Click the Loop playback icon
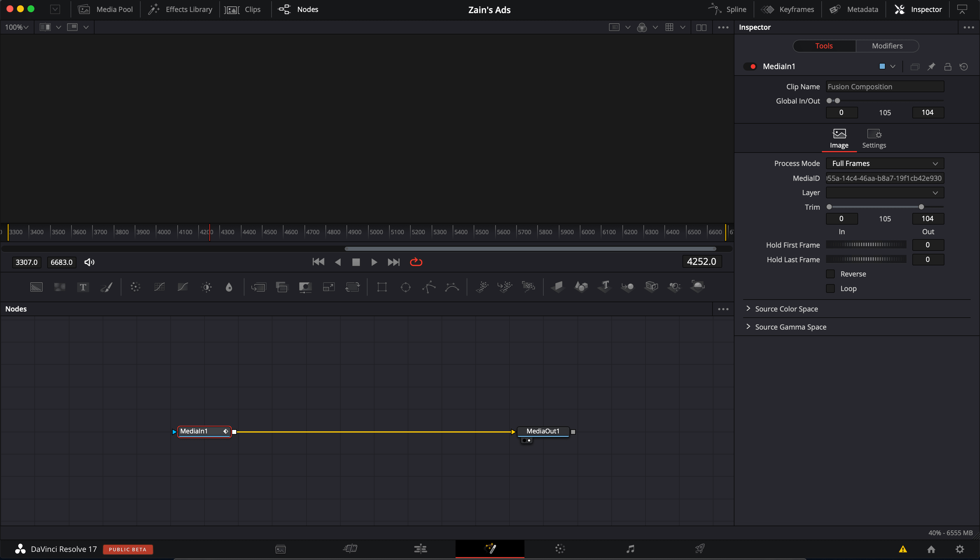 (x=416, y=262)
